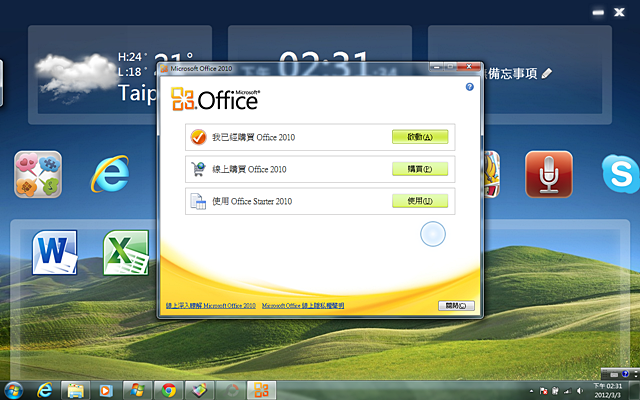The width and height of the screenshot is (640, 400).
Task: Open Internet Explorer from the taskbar
Action: (x=44, y=391)
